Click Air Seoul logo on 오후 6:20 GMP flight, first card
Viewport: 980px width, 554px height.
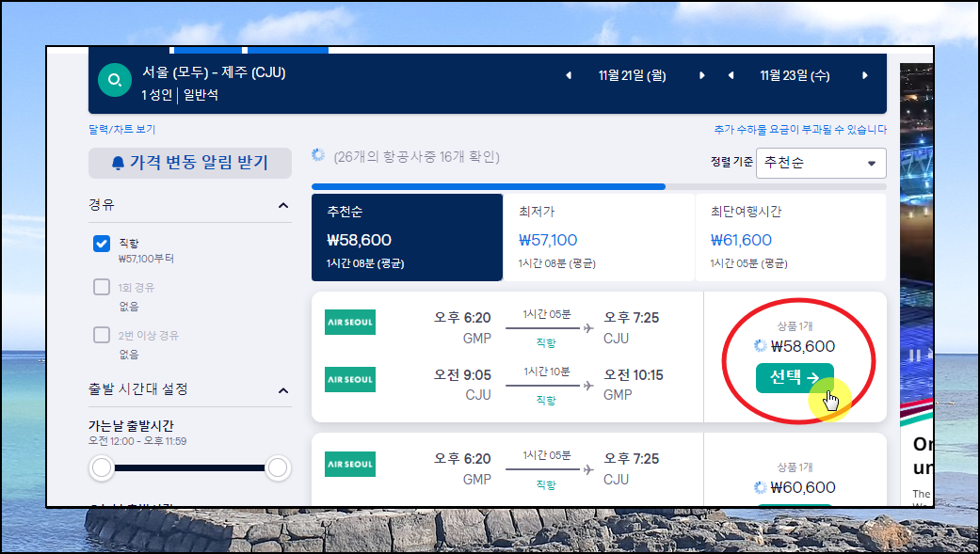(x=350, y=323)
